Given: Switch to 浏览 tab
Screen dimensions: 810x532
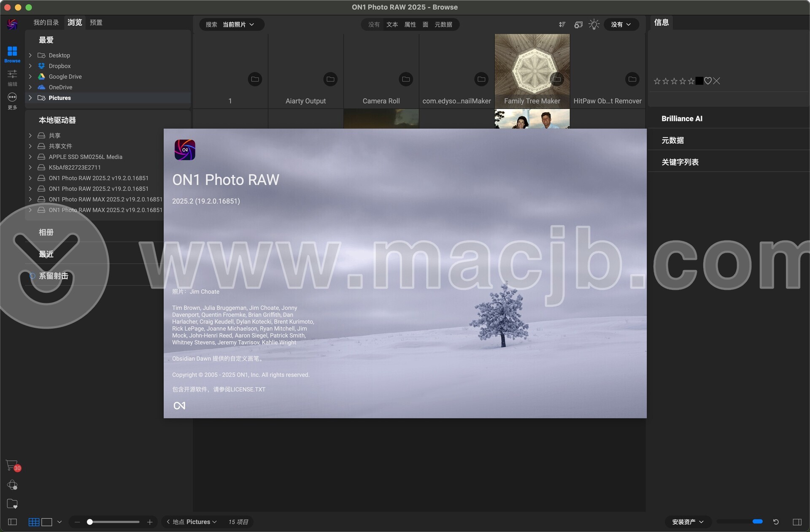Looking at the screenshot, I should 75,22.
